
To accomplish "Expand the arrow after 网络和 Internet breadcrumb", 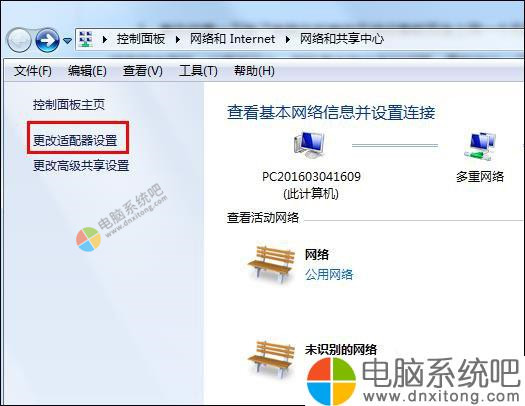I will (288, 40).
